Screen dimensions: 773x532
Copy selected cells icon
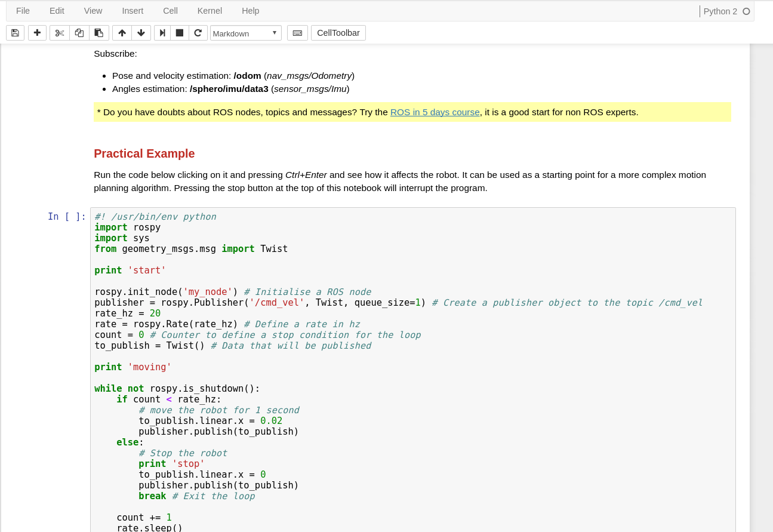click(79, 33)
